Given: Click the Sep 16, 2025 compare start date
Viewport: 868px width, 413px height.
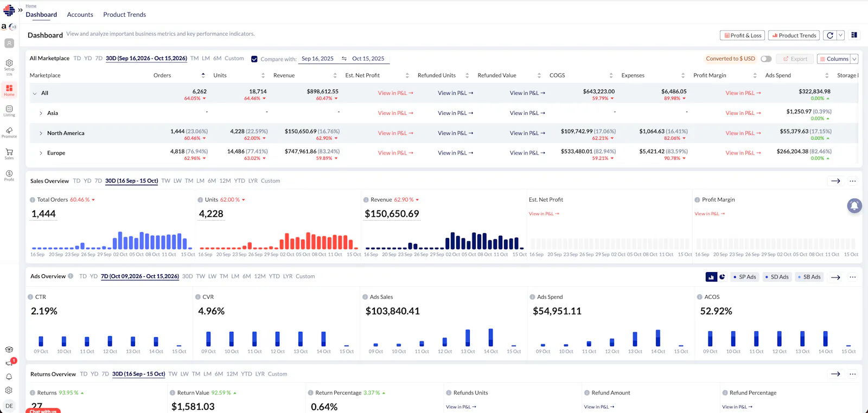Looking at the screenshot, I should (317, 59).
